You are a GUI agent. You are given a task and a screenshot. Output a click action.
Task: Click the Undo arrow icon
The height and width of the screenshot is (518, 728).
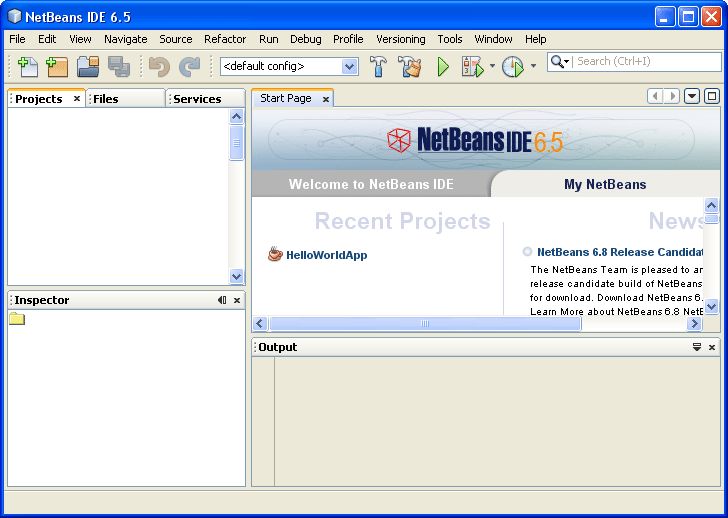click(x=159, y=67)
